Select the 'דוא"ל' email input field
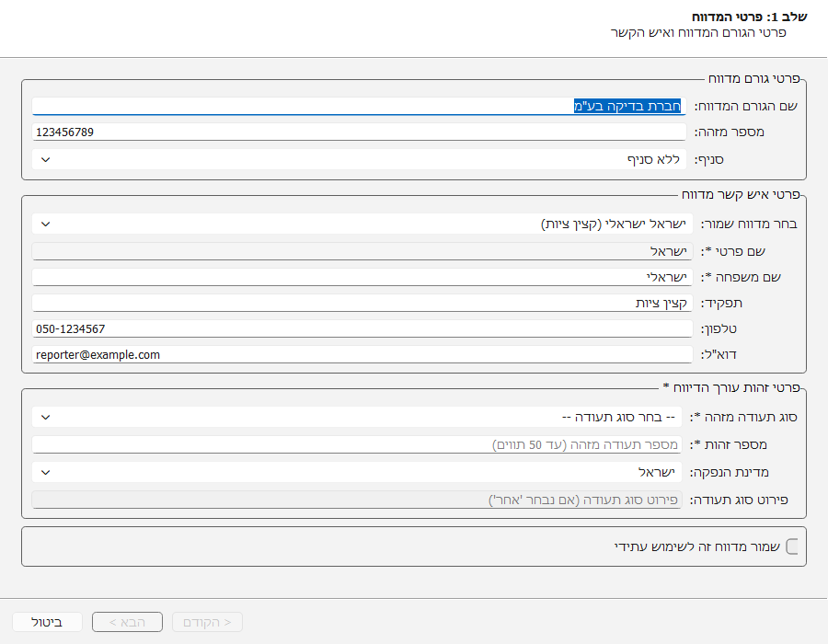 pyautogui.click(x=361, y=354)
